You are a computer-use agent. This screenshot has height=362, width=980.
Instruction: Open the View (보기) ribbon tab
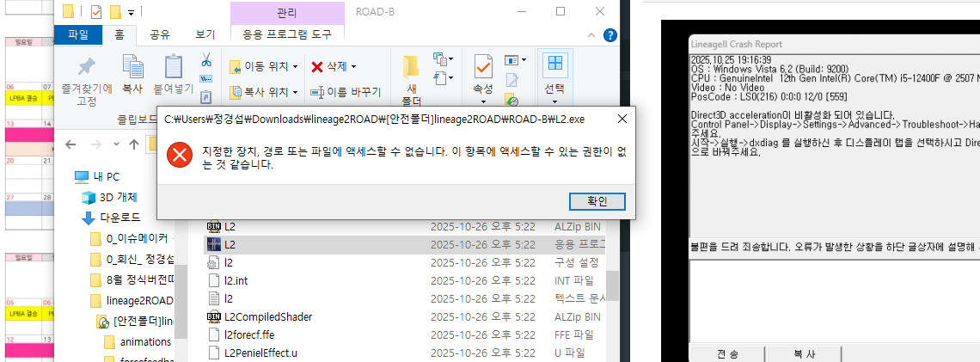(205, 35)
